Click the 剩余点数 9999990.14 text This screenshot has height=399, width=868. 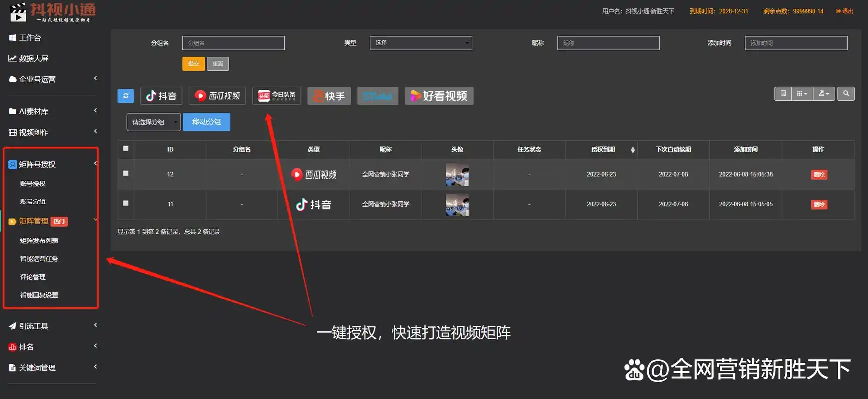793,11
